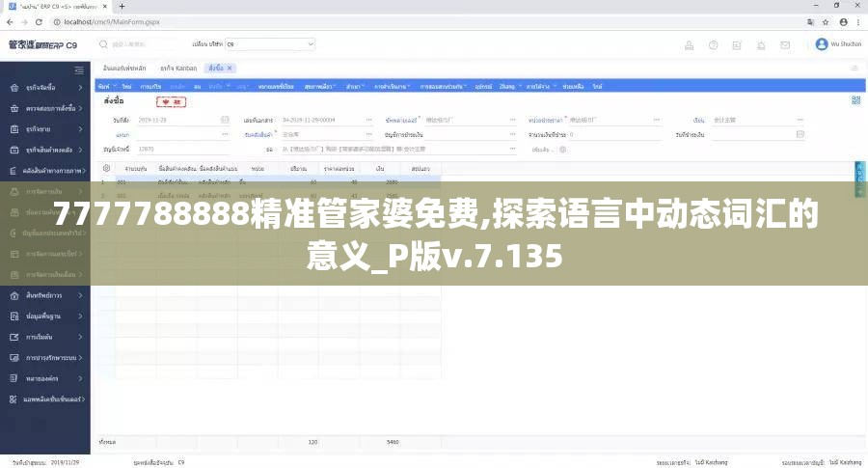Click the amount paid field showing 0
Screen dimensions: 868x468
(x=614, y=134)
